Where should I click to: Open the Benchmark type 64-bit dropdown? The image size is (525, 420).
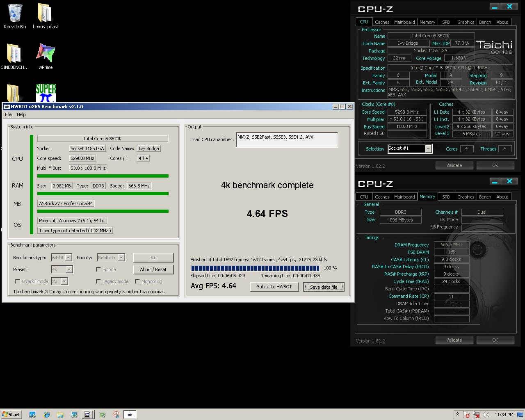(x=62, y=258)
